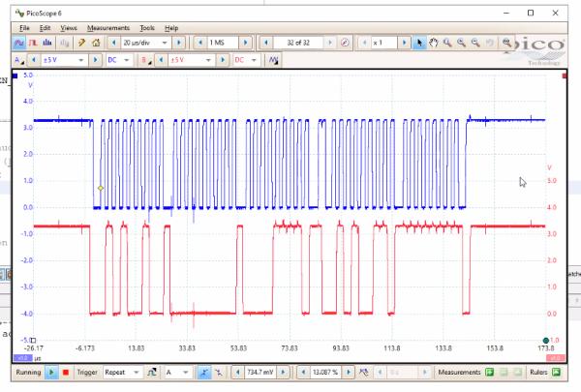The image size is (581, 392).
Task: Increase timebase from 20 µs/div
Action: (x=178, y=43)
